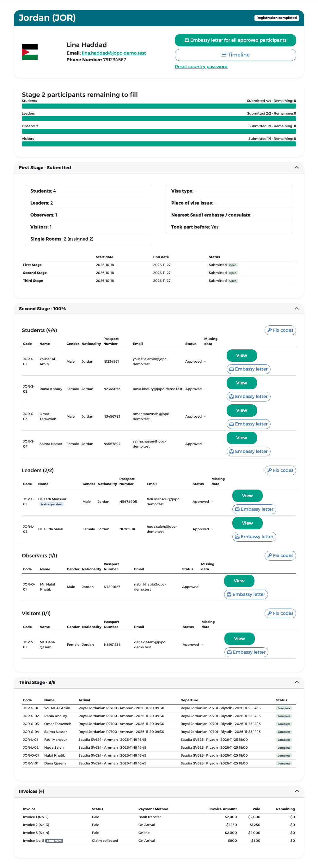
Task: Click Fix codes for Visitors
Action: tap(280, 613)
